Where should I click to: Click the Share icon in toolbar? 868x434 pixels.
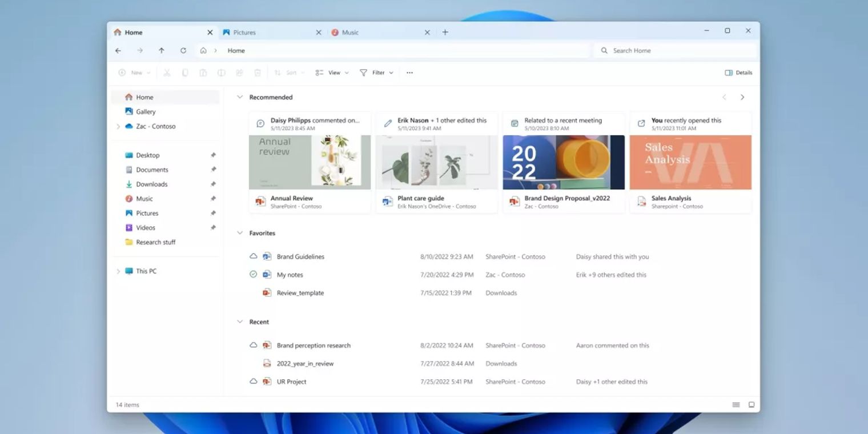(x=239, y=73)
